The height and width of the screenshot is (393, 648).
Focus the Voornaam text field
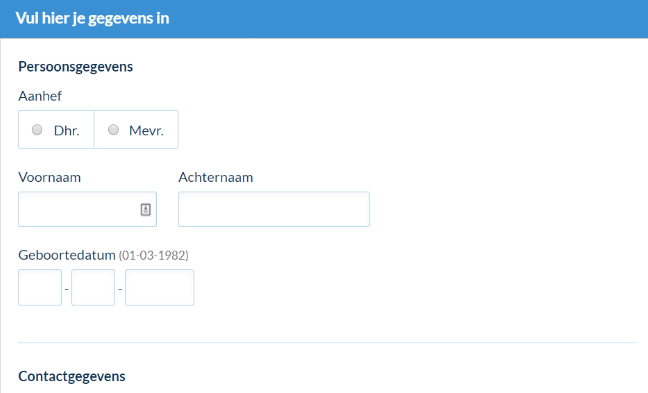coord(88,209)
